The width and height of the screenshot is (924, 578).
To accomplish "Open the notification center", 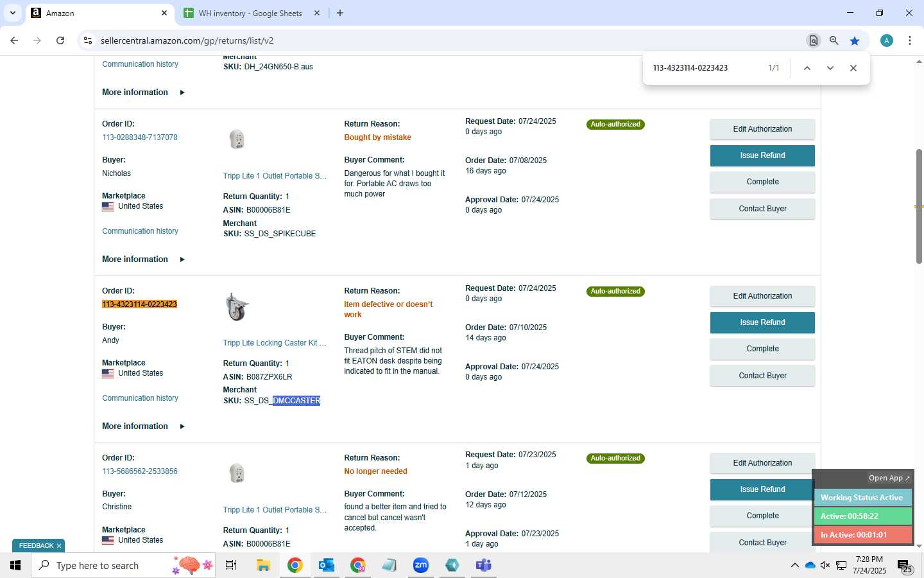I will [x=905, y=566].
